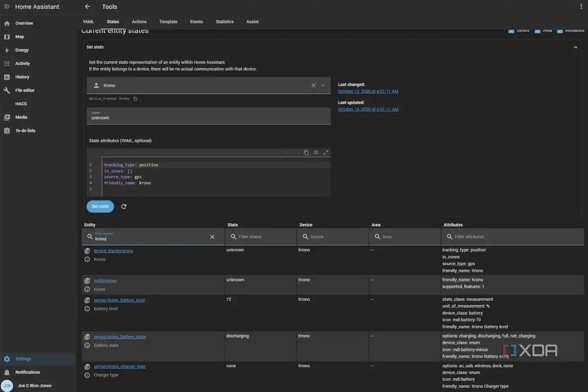Toggle the Attributes column checkbox
The height and width of the screenshot is (392, 588).
(560, 31)
